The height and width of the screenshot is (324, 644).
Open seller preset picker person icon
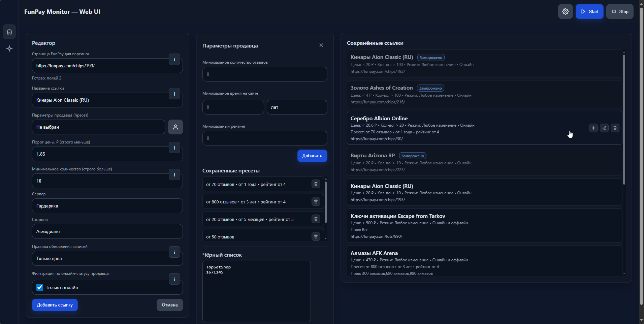click(x=175, y=127)
